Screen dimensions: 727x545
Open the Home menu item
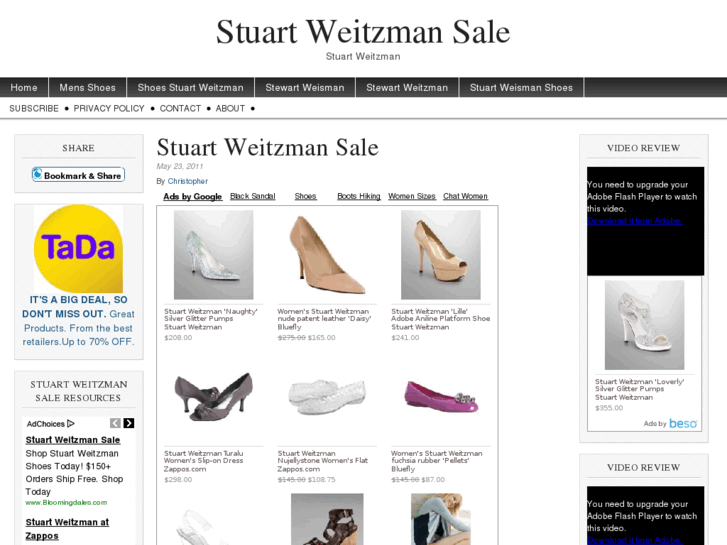[24, 88]
